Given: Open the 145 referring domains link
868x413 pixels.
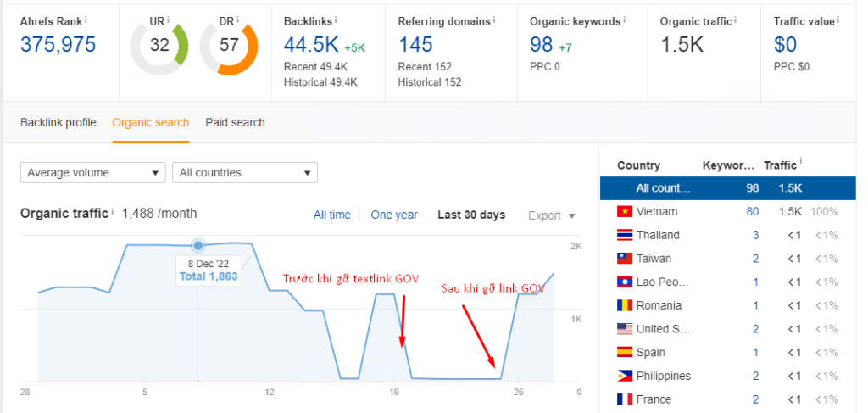Looking at the screenshot, I should 415,44.
